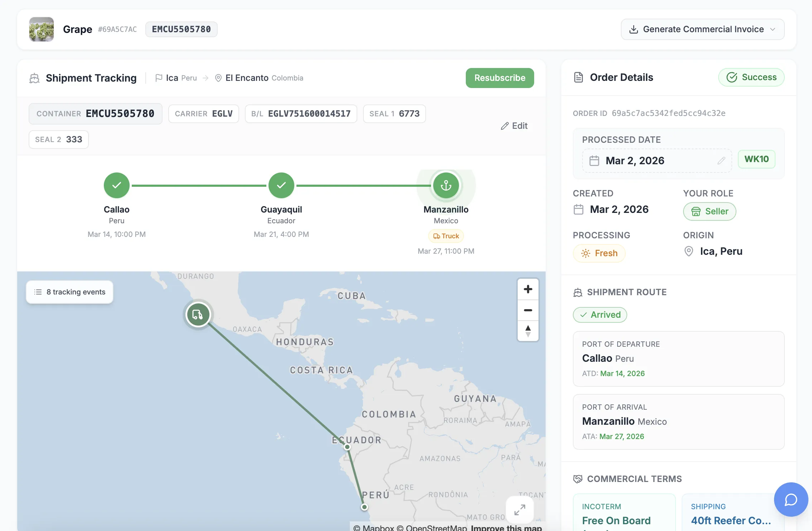This screenshot has width=812, height=531.
Task: Click the pin icon beside Ica, Peru origin
Action: tap(688, 251)
